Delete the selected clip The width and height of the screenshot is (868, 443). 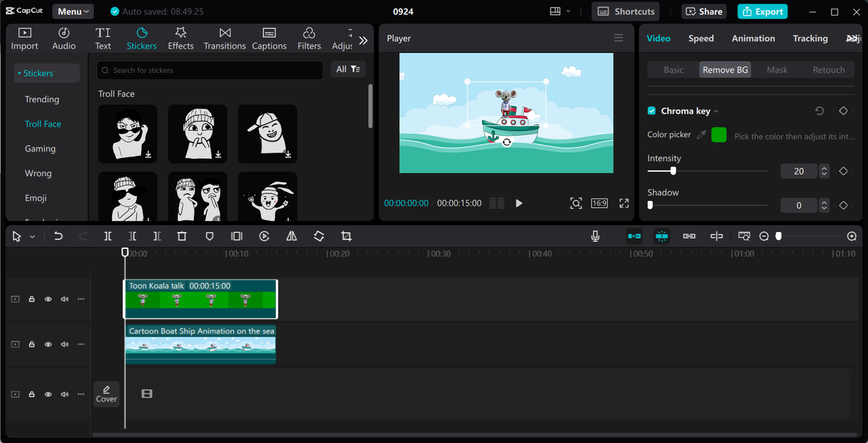(182, 236)
